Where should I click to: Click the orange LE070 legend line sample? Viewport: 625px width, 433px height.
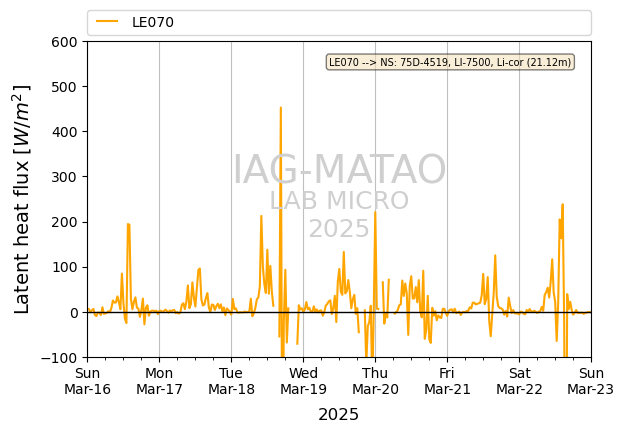click(107, 22)
